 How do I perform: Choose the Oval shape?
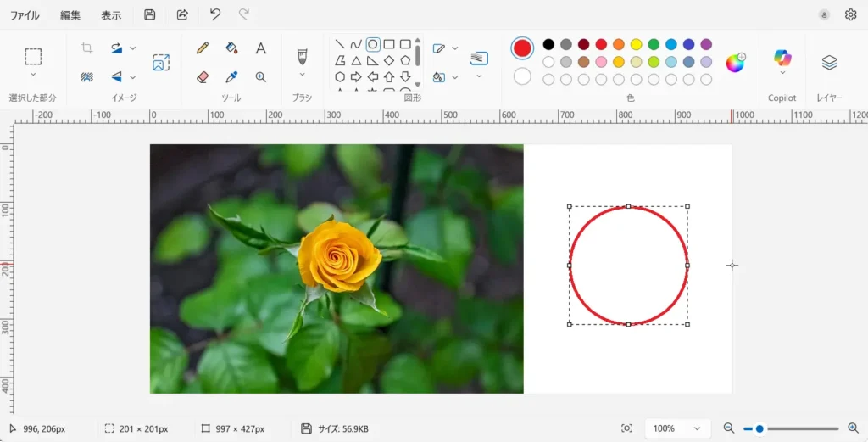[373, 44]
